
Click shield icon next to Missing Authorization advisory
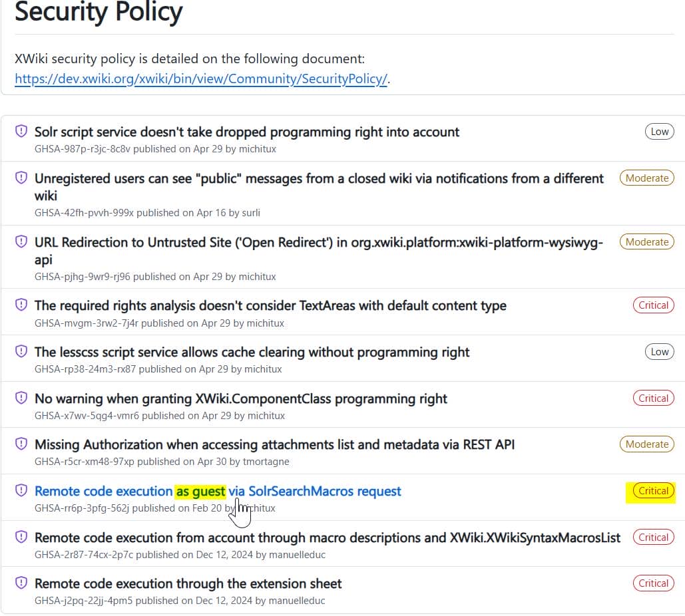point(21,444)
